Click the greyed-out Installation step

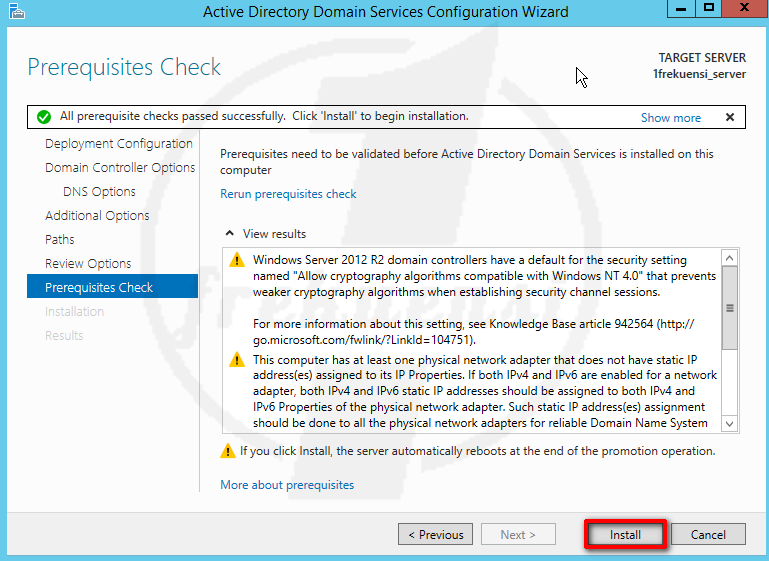(x=75, y=312)
